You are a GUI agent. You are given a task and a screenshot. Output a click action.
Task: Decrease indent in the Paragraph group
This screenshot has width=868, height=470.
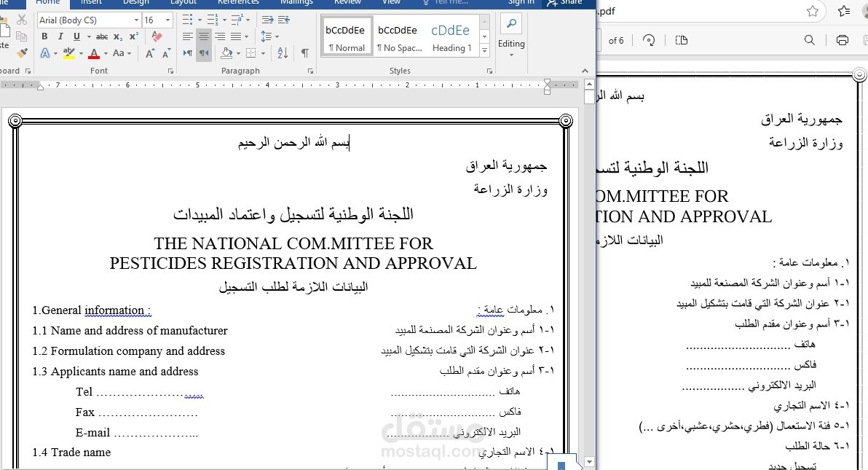point(268,20)
